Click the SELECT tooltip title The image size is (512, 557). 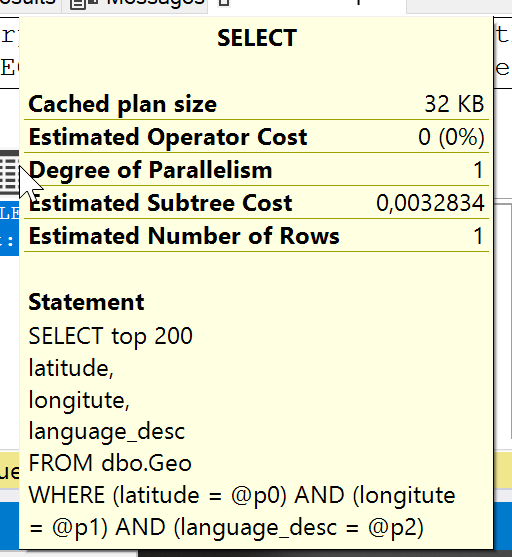[257, 38]
